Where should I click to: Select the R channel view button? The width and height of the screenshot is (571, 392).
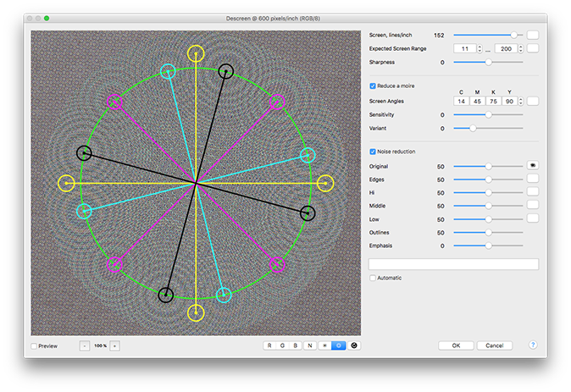(270, 345)
